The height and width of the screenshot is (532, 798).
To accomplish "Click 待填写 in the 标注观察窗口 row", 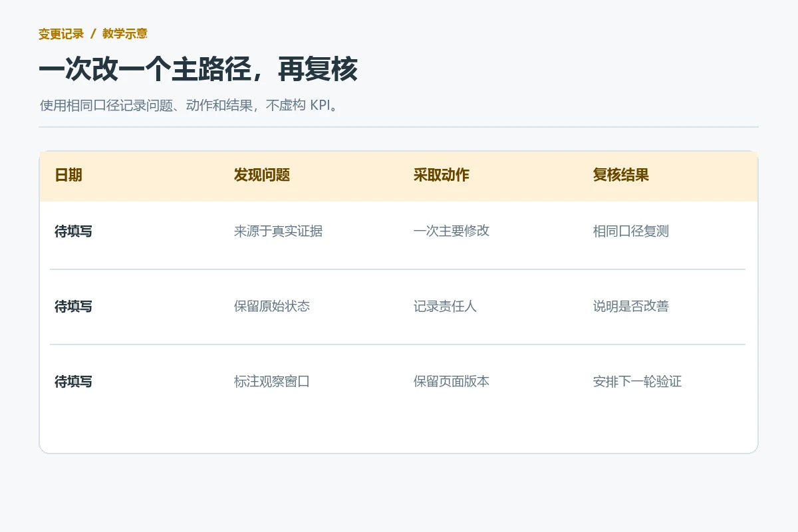I will click(73, 382).
